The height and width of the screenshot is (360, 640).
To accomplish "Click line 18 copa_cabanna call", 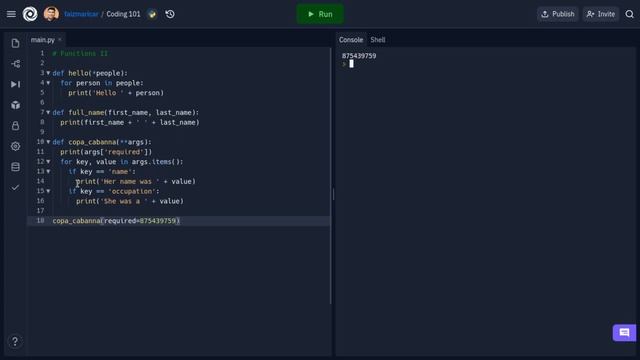I will (x=116, y=221).
